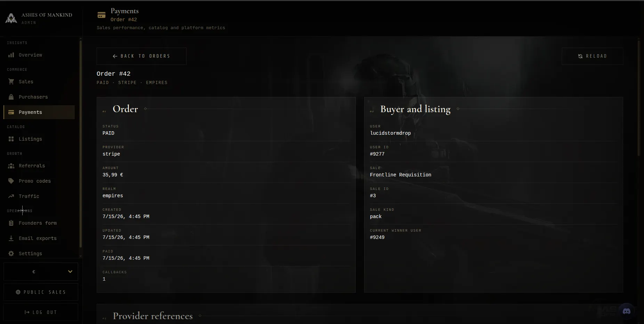Click the Order #42 breadcrumb subtitle
644x324 pixels.
124,19
